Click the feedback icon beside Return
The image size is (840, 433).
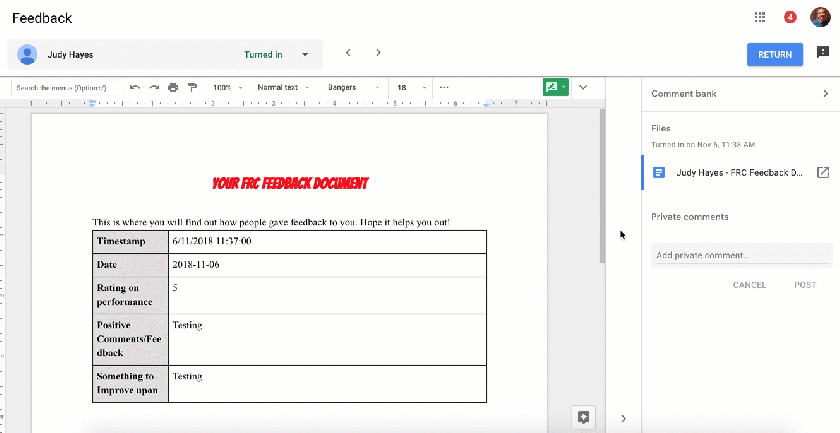tap(822, 53)
